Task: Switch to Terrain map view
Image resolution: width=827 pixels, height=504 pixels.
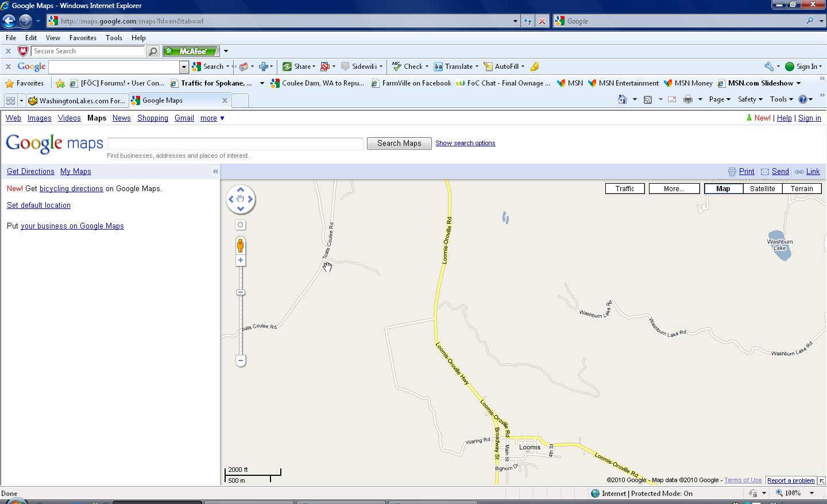Action: tap(802, 188)
